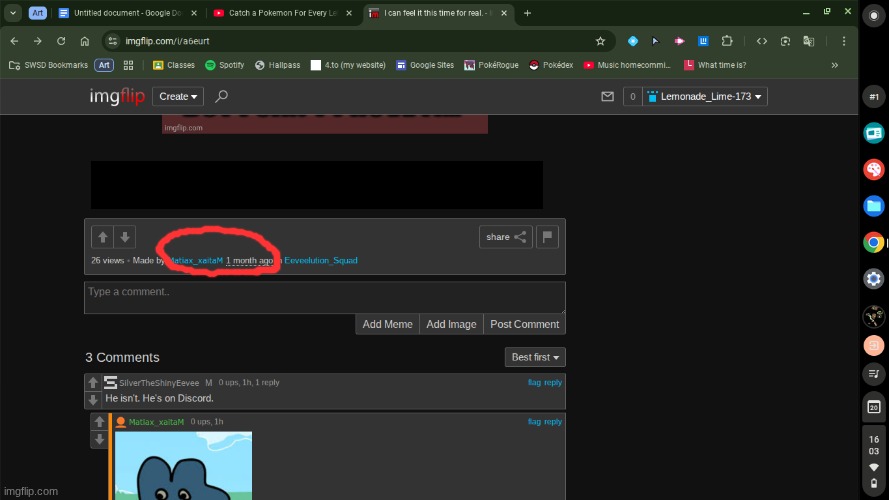Open the imgflip mail inbox icon
This screenshot has height=500, width=889.
point(607,97)
